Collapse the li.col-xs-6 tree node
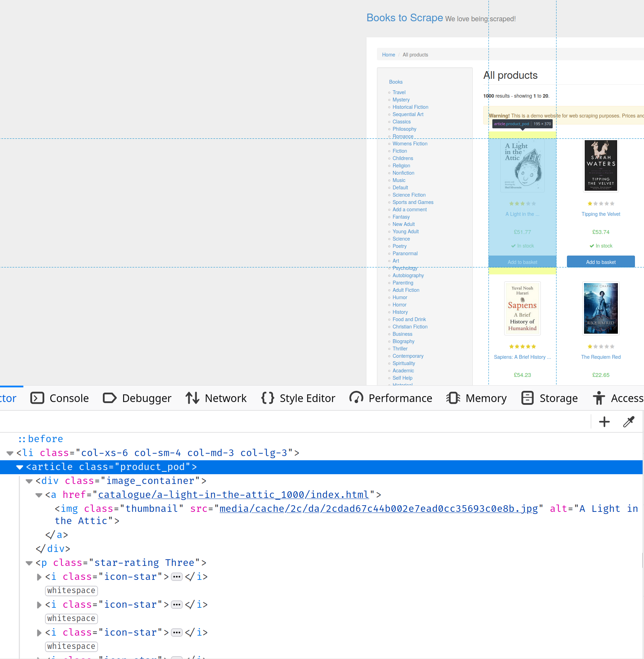This screenshot has width=644, height=659. 10,453
